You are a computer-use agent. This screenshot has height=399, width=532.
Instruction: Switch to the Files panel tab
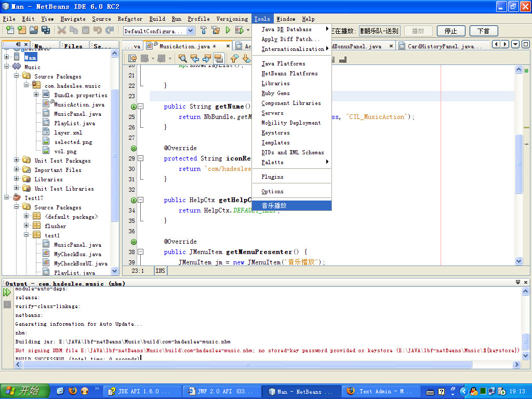[x=74, y=46]
